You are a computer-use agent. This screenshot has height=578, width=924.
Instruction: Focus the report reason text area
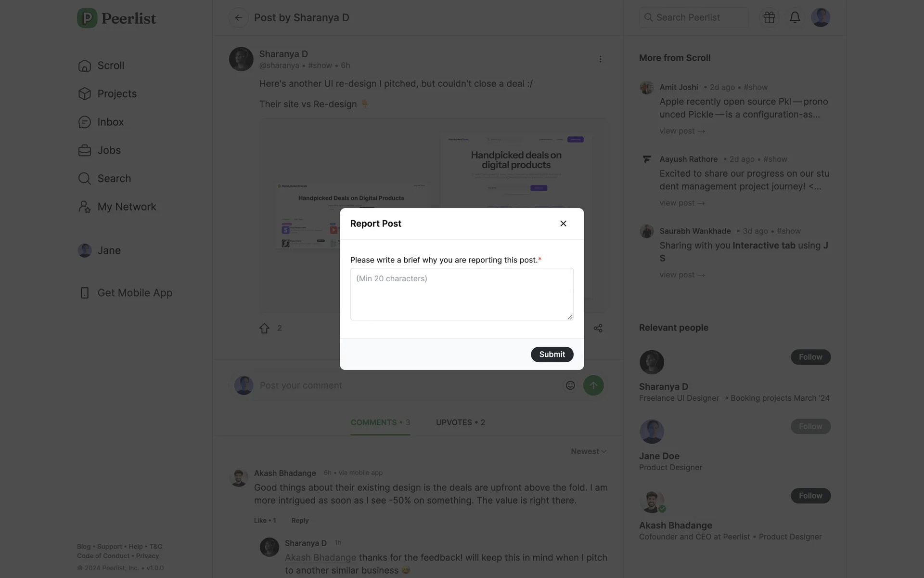click(x=462, y=294)
